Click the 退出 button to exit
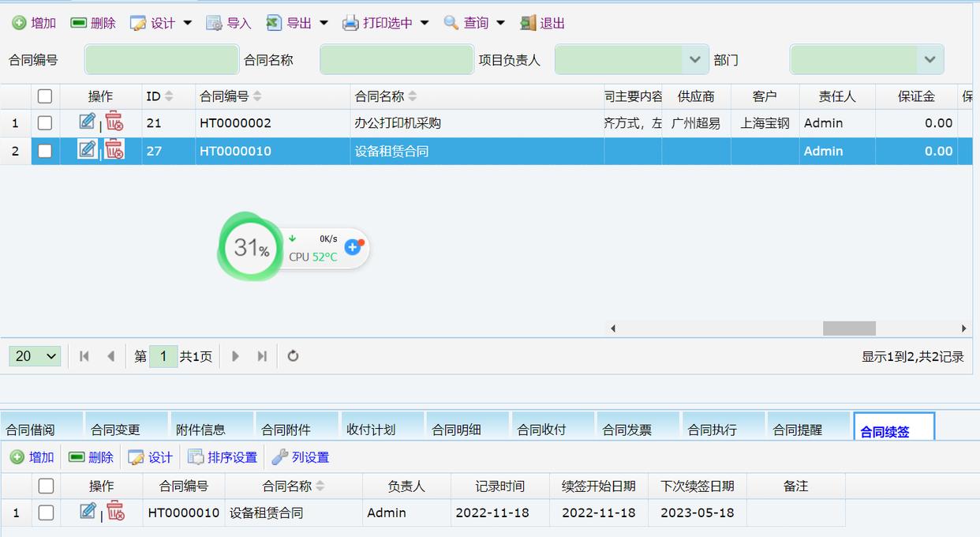Viewport: 980px width, 537px height. [x=543, y=23]
